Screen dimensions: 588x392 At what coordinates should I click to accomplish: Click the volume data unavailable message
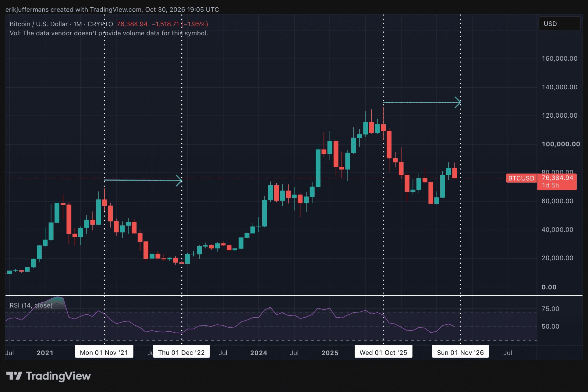(109, 33)
